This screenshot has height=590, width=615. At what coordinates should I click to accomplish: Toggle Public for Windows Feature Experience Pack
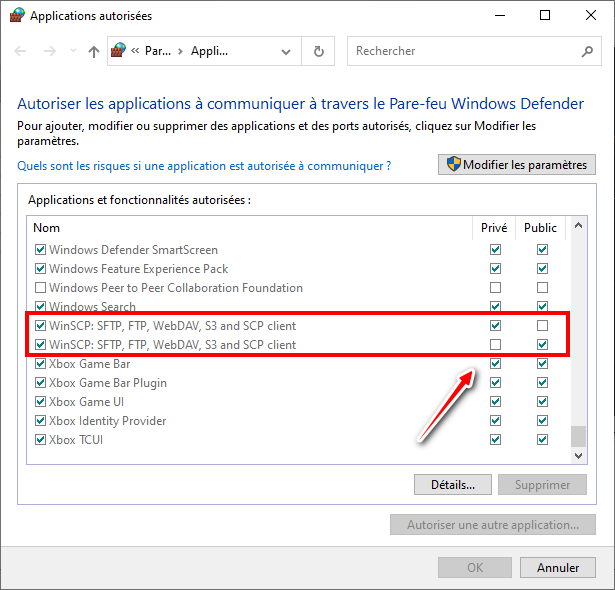click(542, 269)
